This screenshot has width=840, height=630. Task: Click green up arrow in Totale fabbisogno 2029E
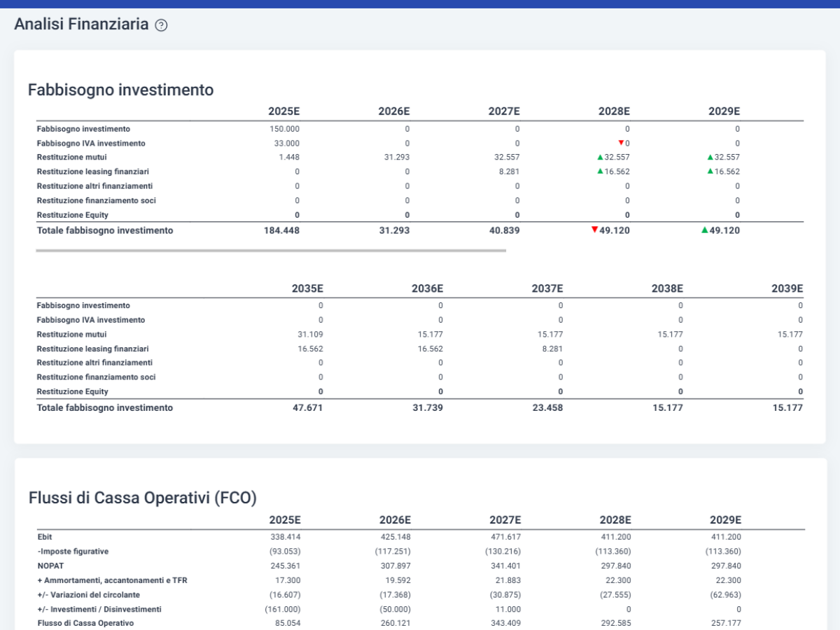704,230
